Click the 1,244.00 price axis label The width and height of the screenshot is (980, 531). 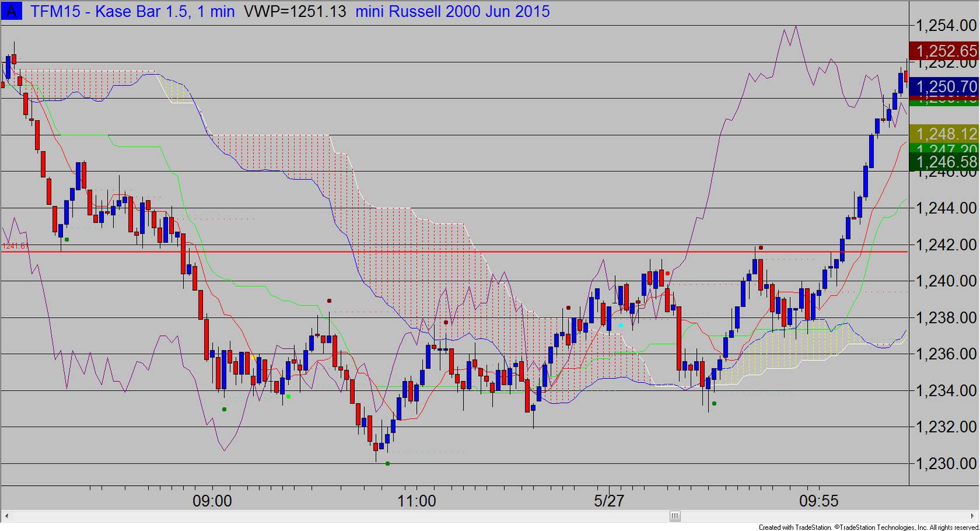(946, 208)
